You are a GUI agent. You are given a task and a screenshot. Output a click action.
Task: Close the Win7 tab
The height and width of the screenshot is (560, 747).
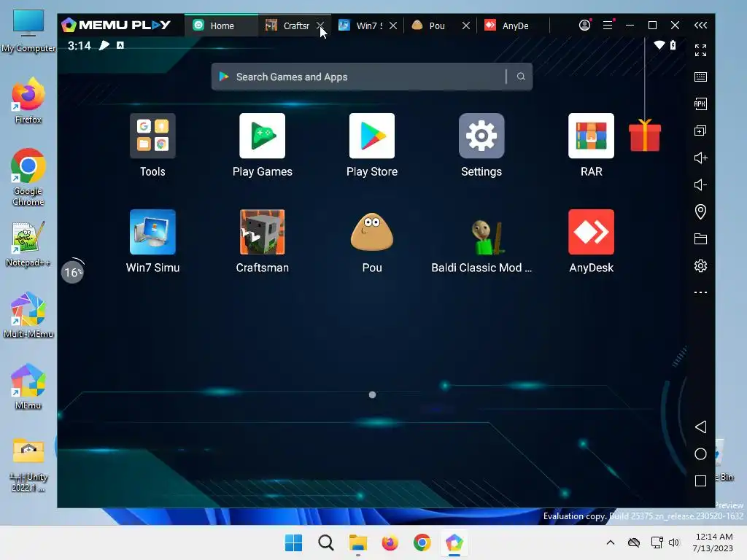point(393,26)
